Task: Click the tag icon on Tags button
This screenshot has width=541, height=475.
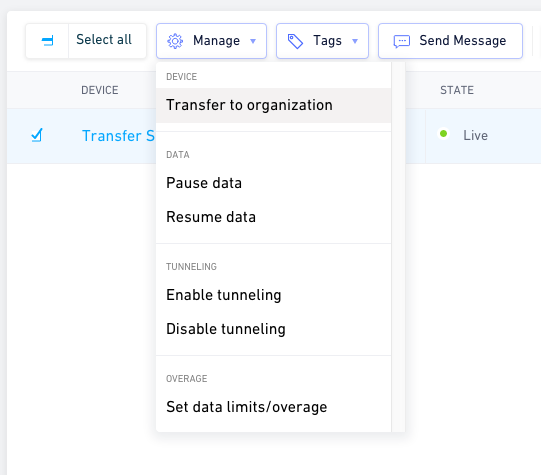Action: pyautogui.click(x=295, y=41)
